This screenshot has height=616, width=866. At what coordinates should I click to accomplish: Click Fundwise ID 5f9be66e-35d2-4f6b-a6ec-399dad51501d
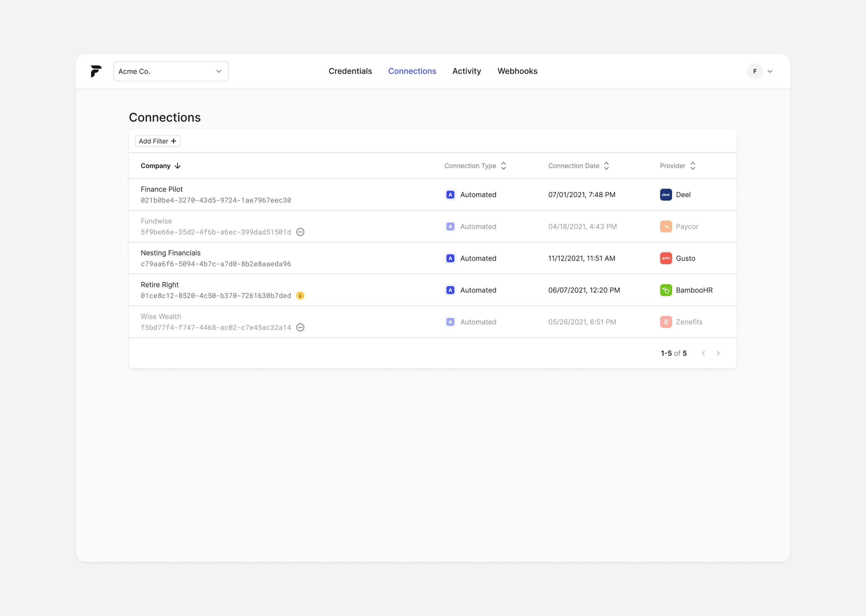(x=216, y=232)
